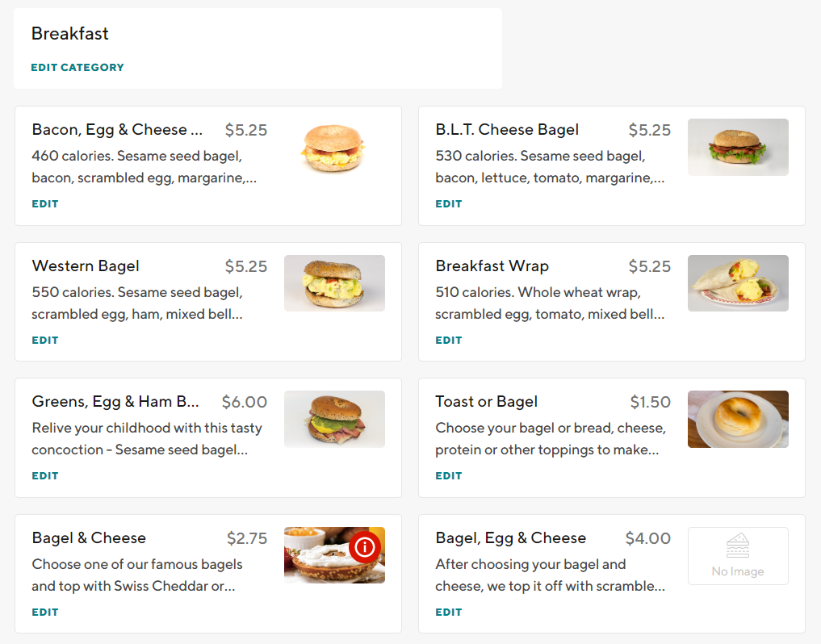
Task: Click Edit Category under Breakfast
Action: click(x=77, y=68)
